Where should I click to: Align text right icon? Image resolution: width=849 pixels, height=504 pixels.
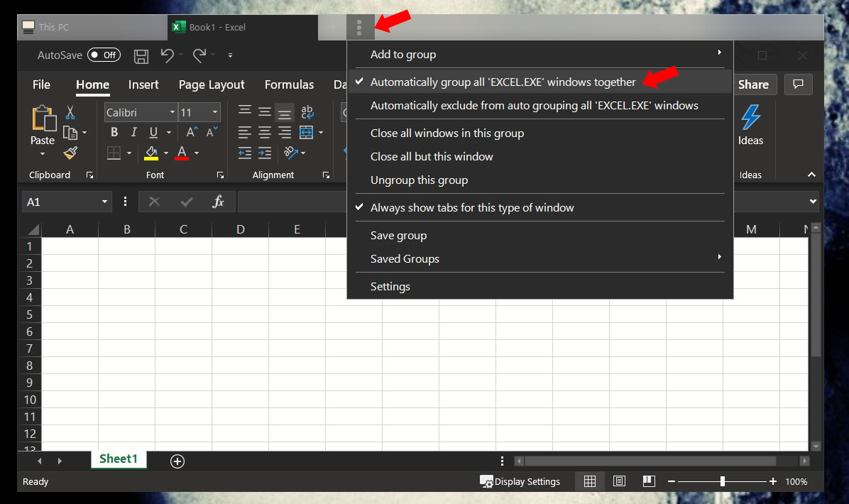point(285,132)
